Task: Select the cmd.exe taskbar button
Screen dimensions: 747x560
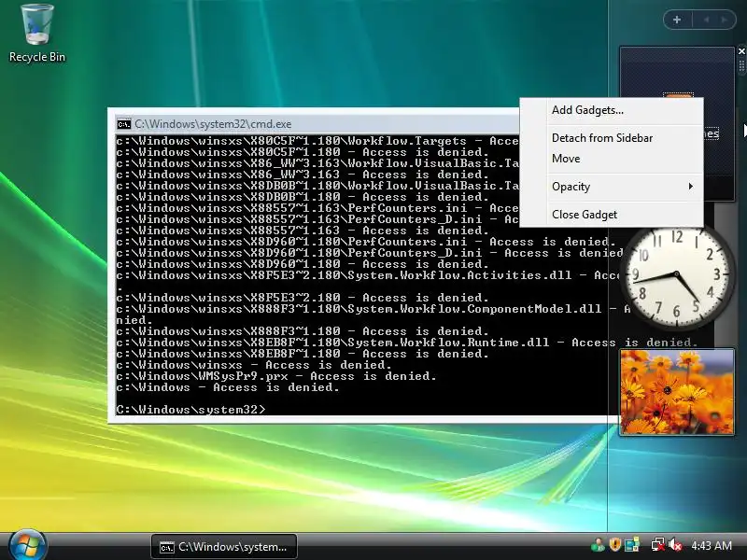Action: (x=224, y=547)
